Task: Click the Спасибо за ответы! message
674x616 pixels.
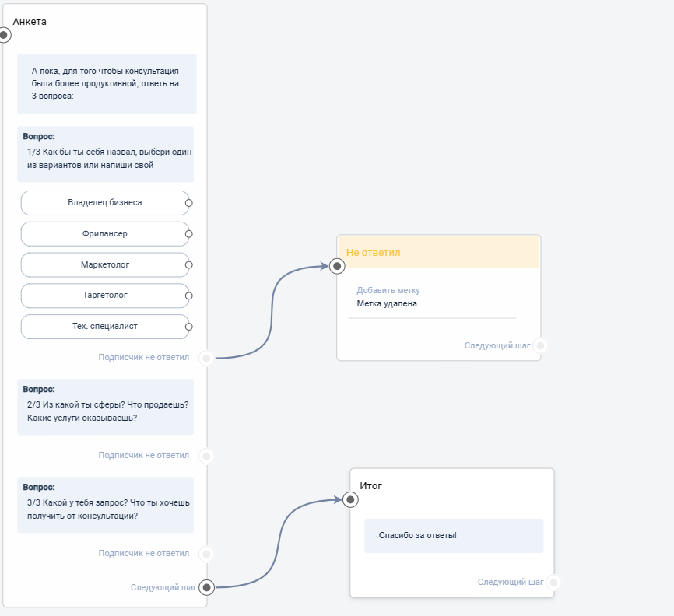Action: [453, 536]
